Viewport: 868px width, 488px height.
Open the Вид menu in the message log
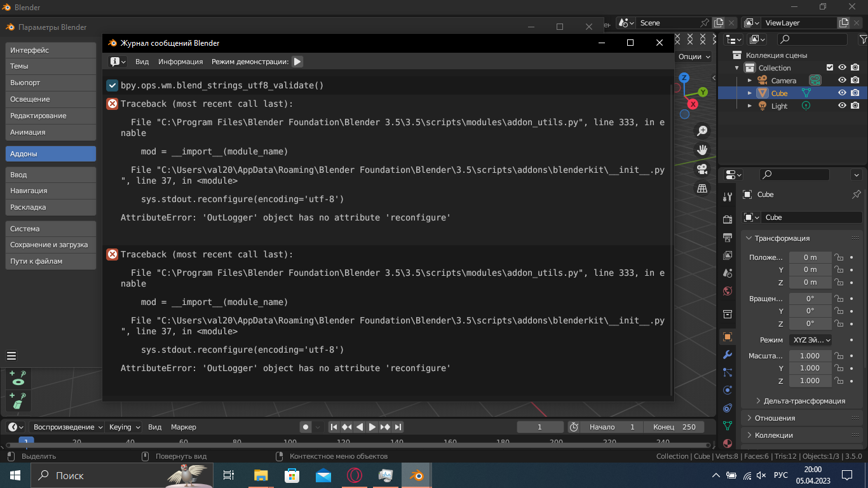(142, 61)
